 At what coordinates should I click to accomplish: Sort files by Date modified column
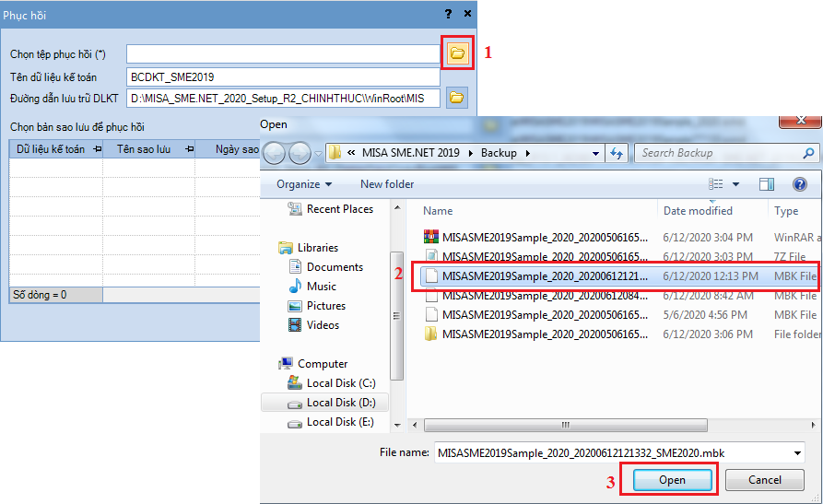coord(698,211)
